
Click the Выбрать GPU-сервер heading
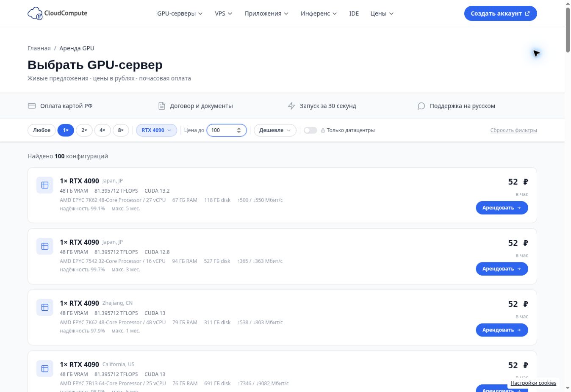(x=95, y=65)
